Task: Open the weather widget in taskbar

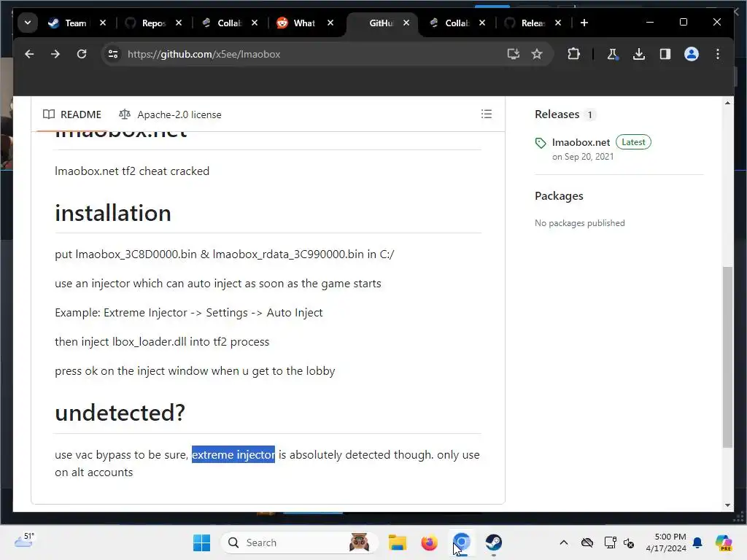Action: point(24,540)
